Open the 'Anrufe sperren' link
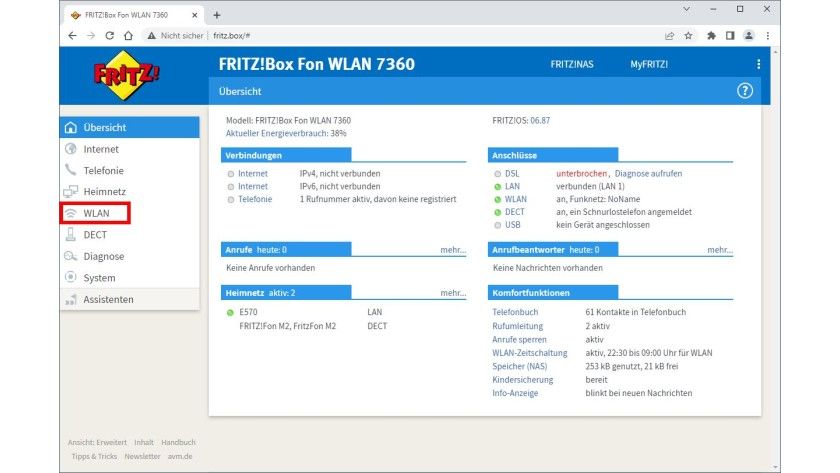Screen dimensions: 840x473 pos(520,340)
